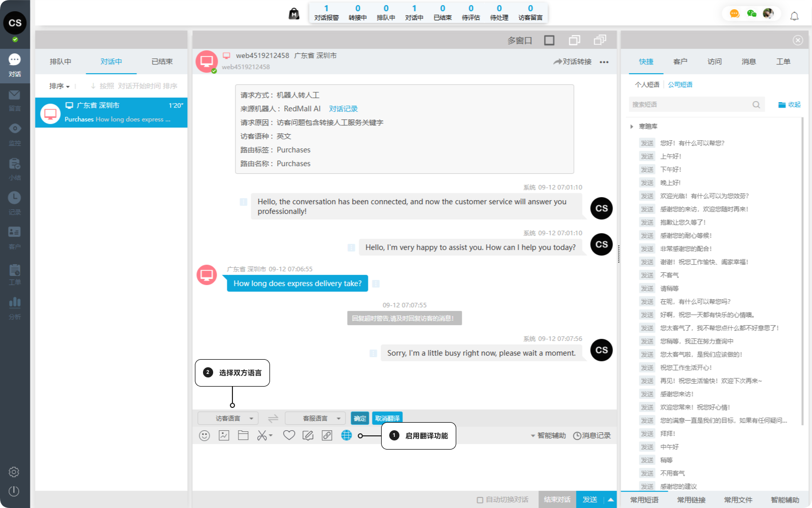Switch to the 已结束 tab
The image size is (812, 508).
[162, 61]
